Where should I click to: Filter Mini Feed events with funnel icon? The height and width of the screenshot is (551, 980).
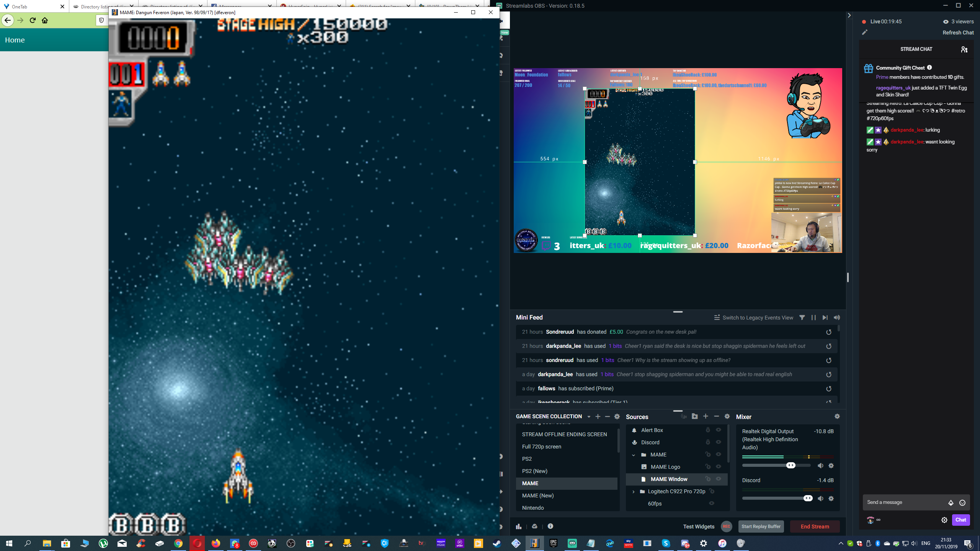tap(802, 318)
